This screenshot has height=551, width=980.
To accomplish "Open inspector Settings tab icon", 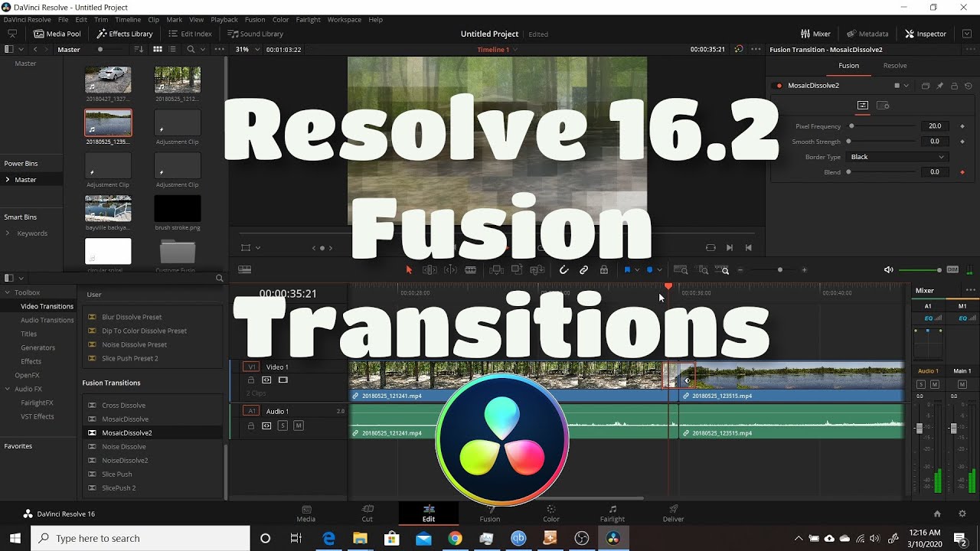I will (883, 106).
